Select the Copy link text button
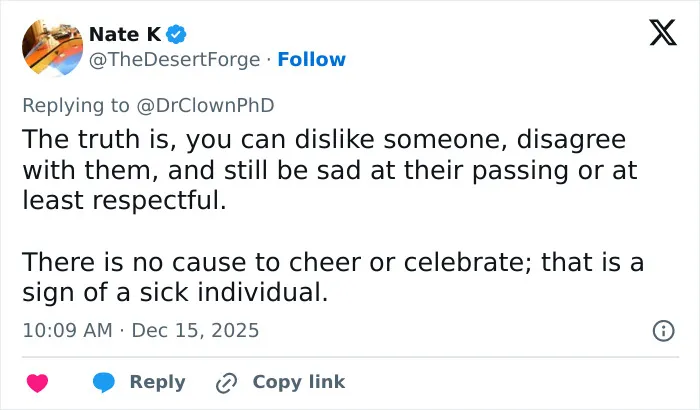 point(299,382)
